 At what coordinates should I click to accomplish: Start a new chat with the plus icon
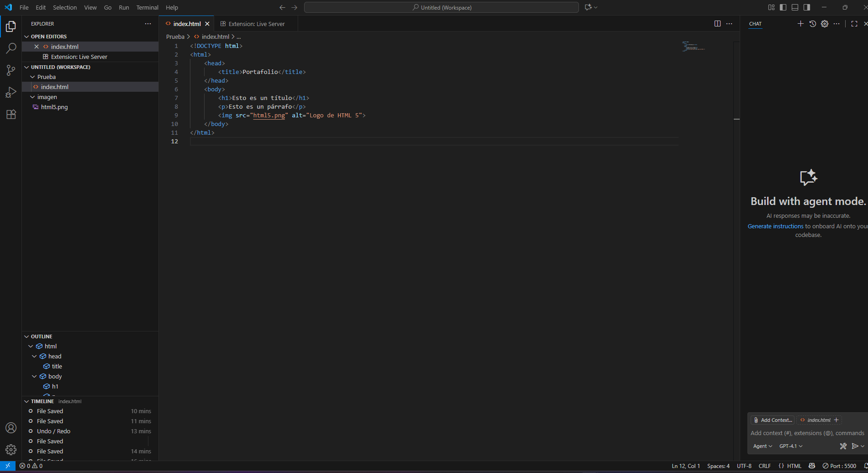(x=800, y=24)
